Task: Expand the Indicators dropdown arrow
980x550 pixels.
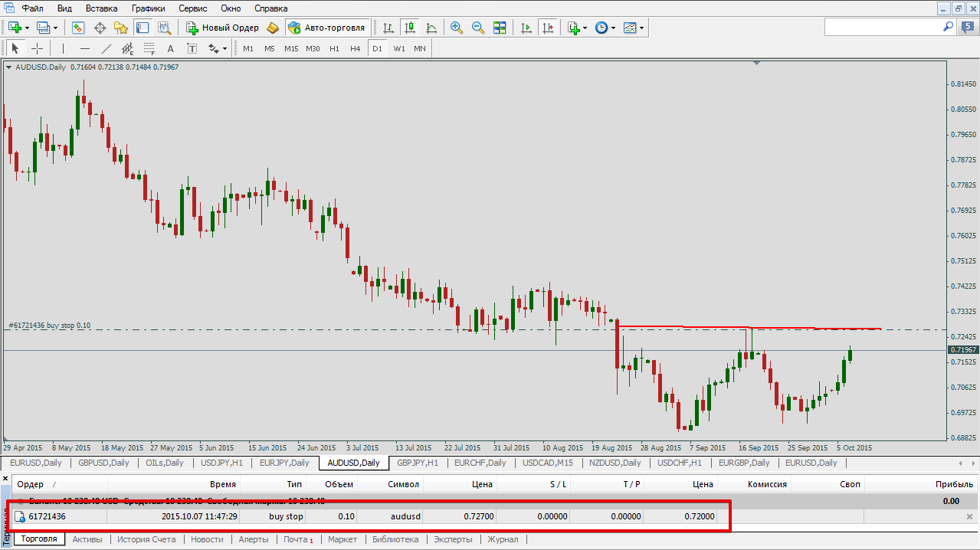Action: pyautogui.click(x=585, y=28)
